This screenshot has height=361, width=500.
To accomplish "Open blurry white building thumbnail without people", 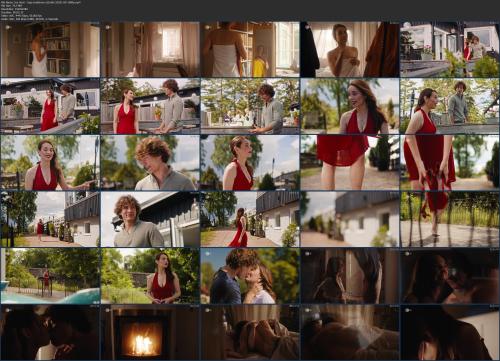I will coord(350,219).
